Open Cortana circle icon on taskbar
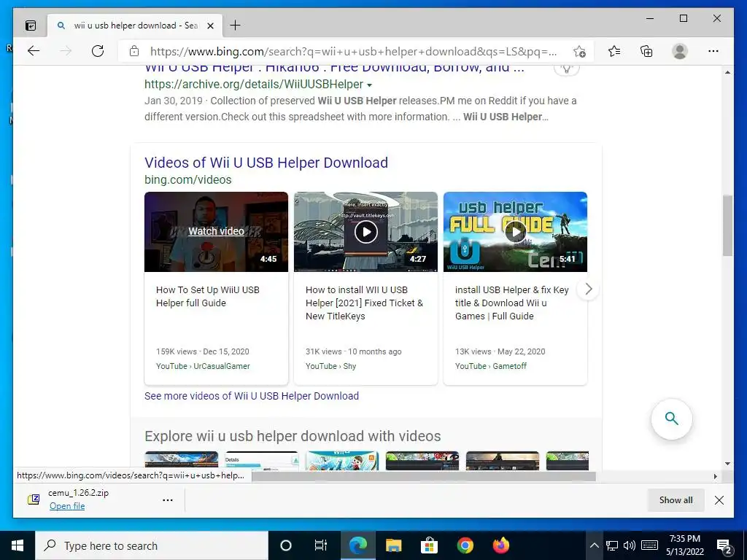This screenshot has height=560, width=747. [285, 545]
